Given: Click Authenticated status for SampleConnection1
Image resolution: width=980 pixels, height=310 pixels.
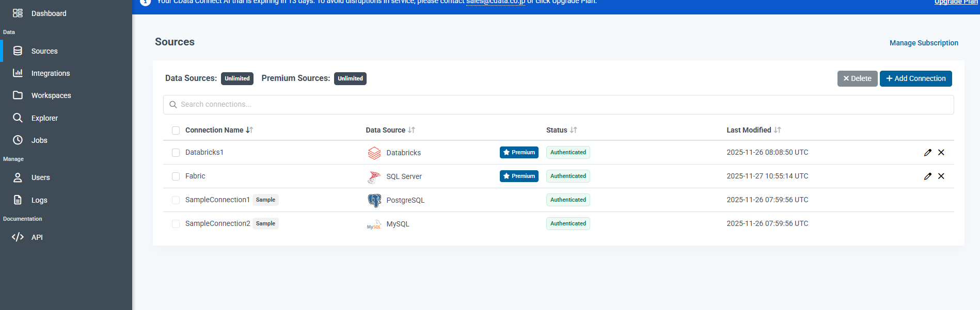Looking at the screenshot, I should tap(568, 200).
